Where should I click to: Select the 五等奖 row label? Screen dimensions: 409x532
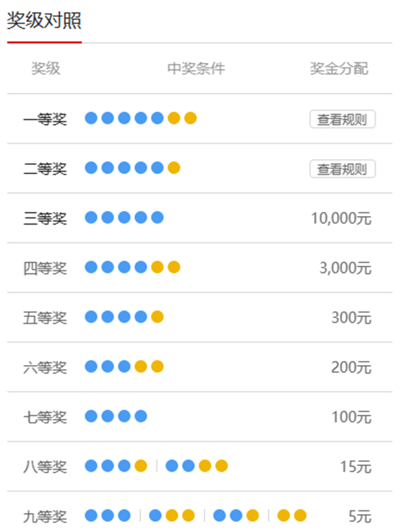tap(45, 318)
